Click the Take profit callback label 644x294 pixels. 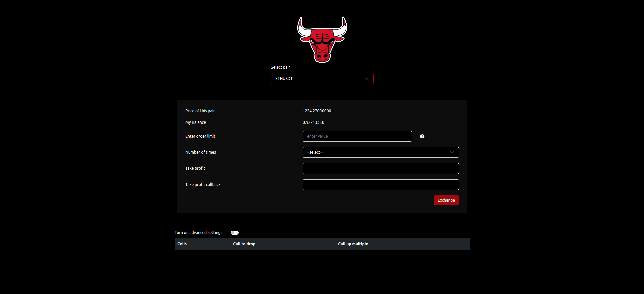pyautogui.click(x=203, y=185)
